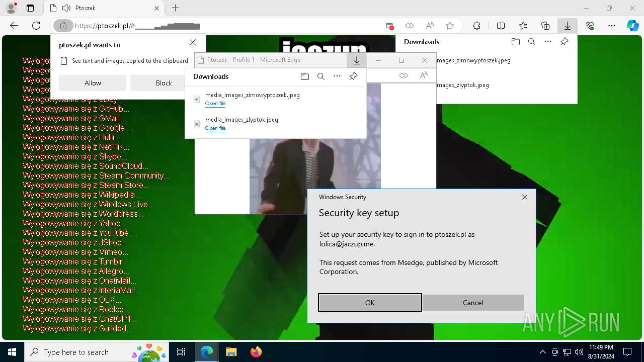Click Open file under media_images_zimowyptoszek.jpeg

[215, 104]
